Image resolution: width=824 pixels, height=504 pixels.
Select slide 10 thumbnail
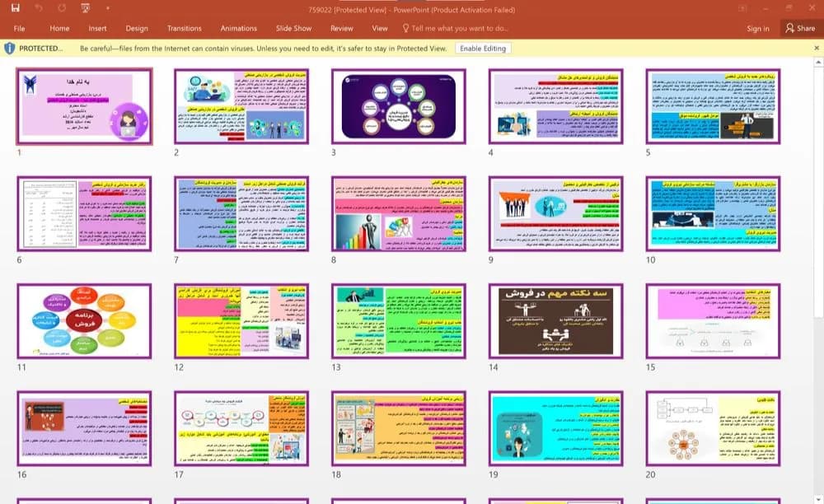pyautogui.click(x=713, y=213)
